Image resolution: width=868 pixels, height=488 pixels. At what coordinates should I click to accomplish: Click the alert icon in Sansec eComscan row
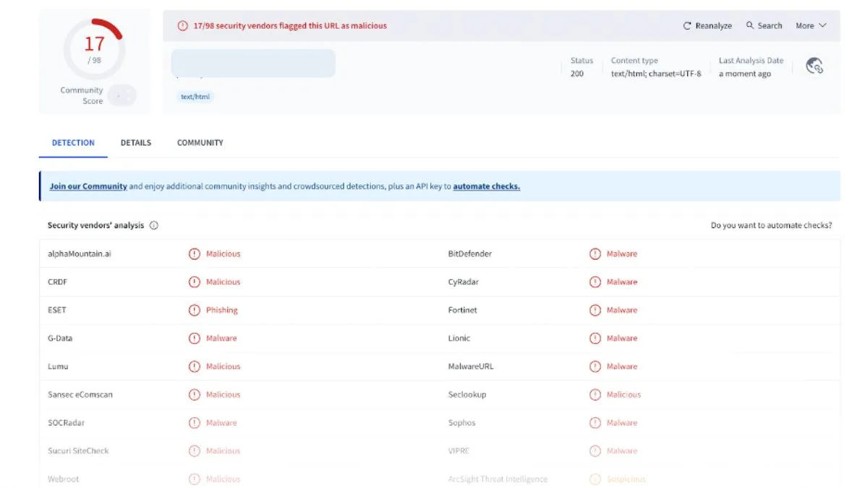194,395
